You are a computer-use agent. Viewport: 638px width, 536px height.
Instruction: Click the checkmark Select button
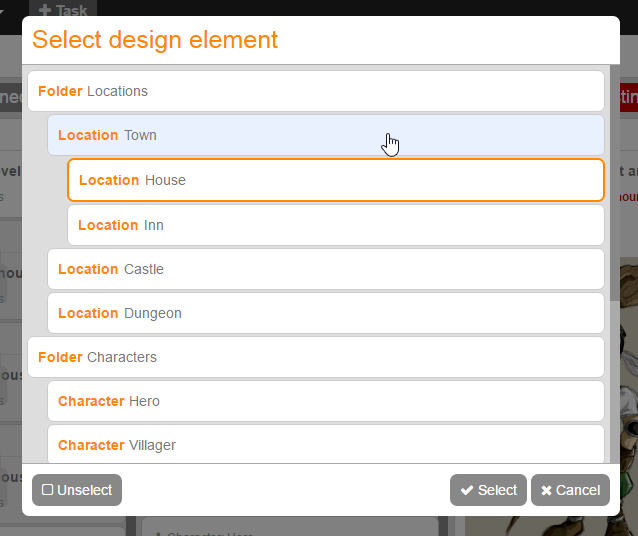[488, 490]
